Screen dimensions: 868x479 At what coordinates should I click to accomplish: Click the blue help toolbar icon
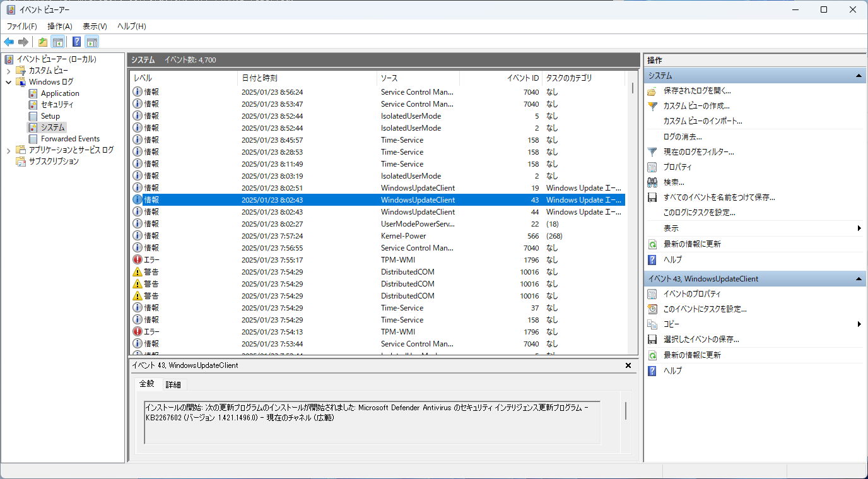(x=76, y=42)
